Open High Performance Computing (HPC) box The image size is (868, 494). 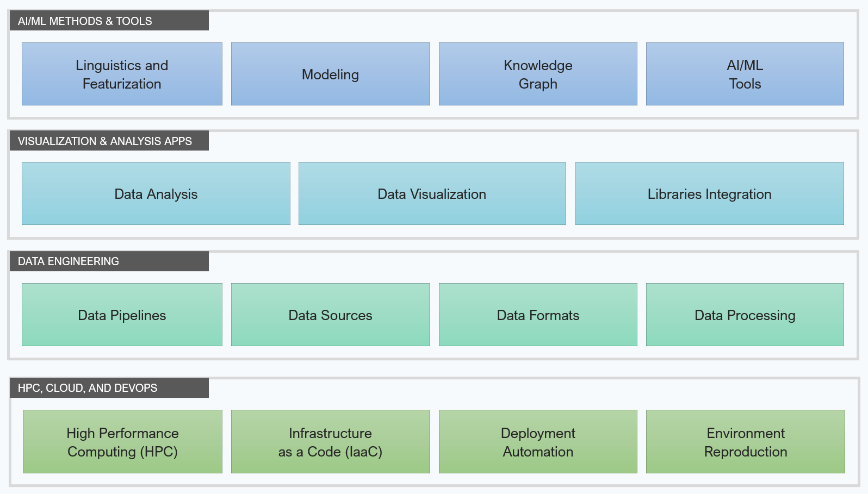tap(123, 441)
